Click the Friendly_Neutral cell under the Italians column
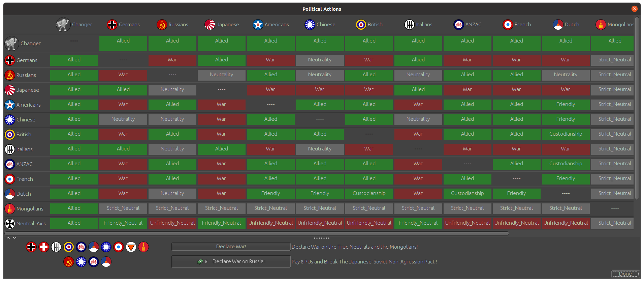 click(x=418, y=223)
